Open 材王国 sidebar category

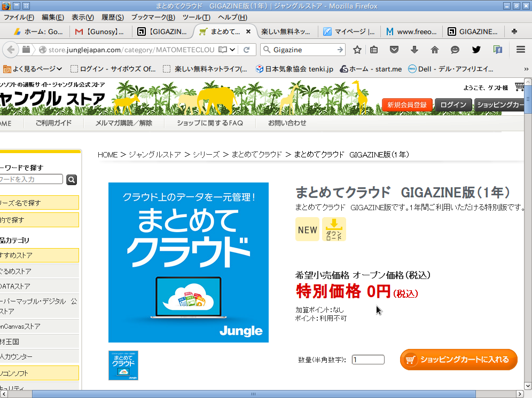pos(40,342)
